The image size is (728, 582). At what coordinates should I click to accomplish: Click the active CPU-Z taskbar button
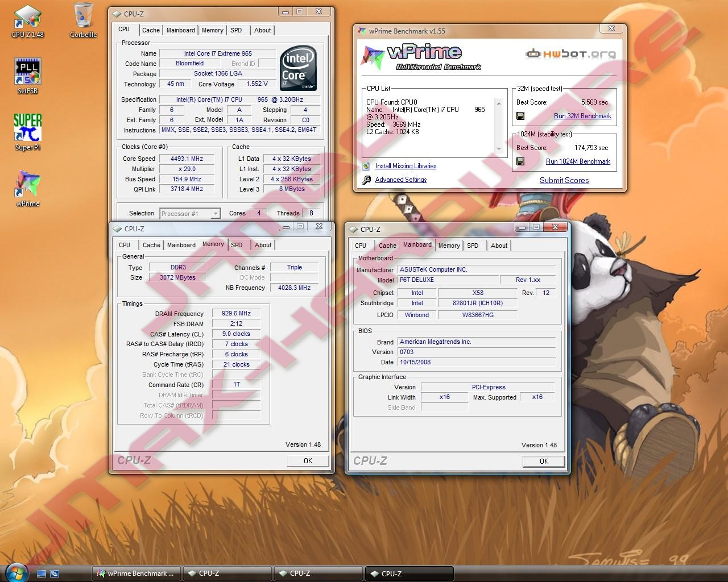(409, 573)
